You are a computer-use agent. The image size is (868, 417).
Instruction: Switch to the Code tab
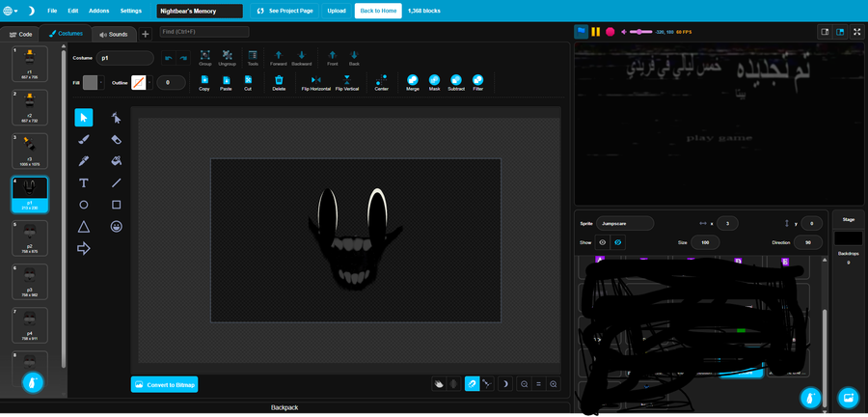click(x=21, y=35)
